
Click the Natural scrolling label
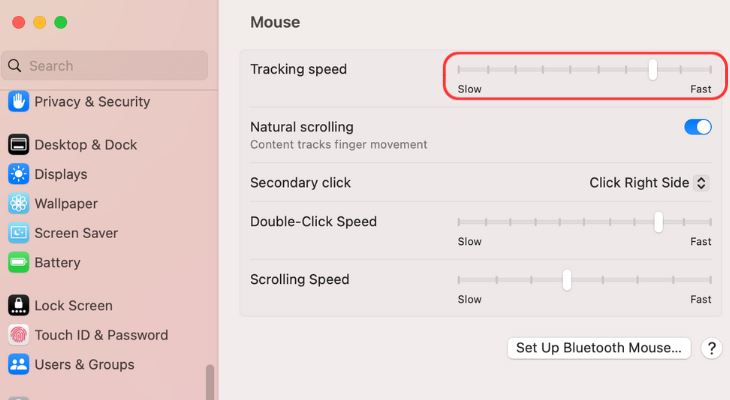(302, 127)
